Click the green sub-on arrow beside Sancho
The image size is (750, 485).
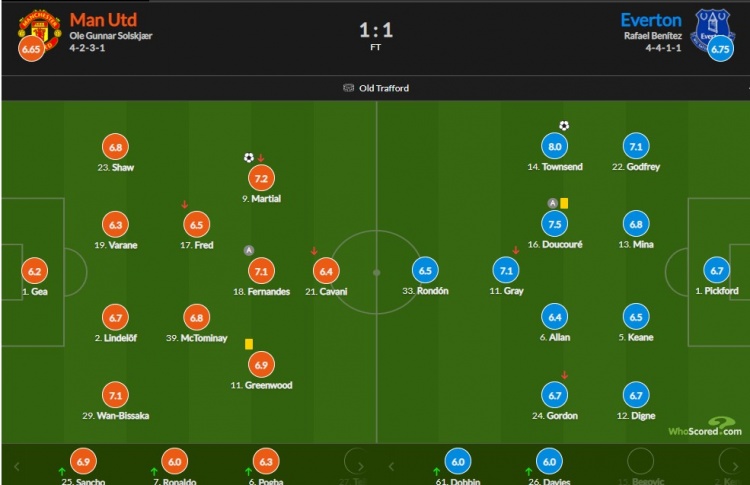[x=62, y=472]
